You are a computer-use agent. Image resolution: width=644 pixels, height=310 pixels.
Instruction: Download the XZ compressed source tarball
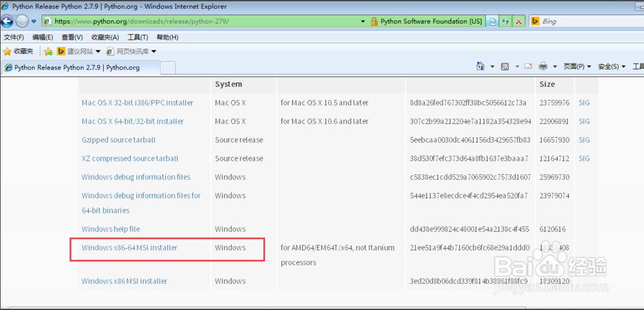130,158
